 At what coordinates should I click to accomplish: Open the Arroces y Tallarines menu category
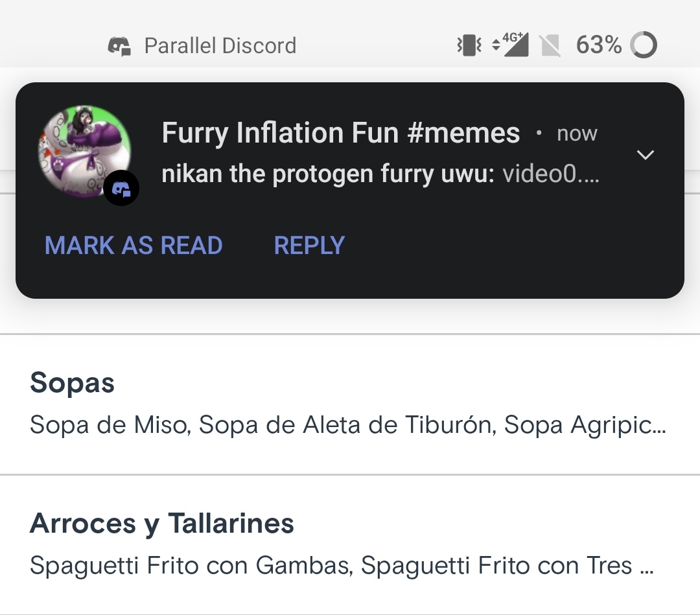[161, 523]
